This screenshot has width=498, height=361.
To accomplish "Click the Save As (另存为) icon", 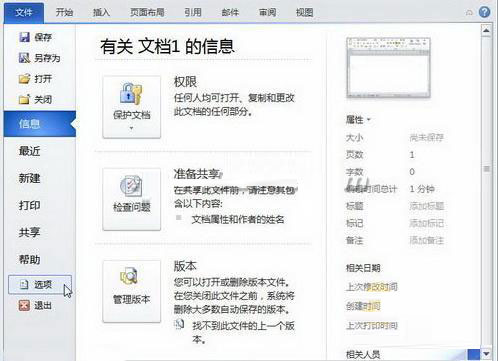I will coord(24,58).
